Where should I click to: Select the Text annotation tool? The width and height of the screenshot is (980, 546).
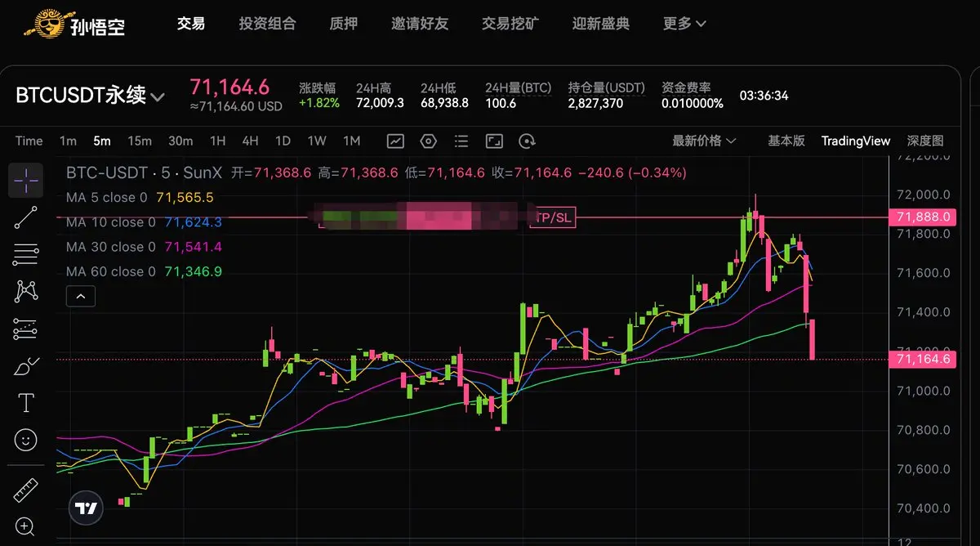26,403
